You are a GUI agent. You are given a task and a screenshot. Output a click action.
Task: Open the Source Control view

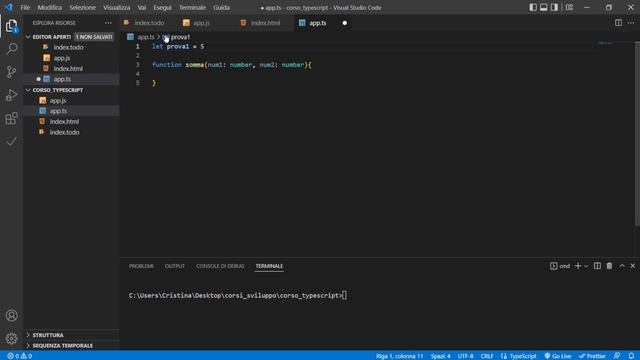pyautogui.click(x=11, y=72)
